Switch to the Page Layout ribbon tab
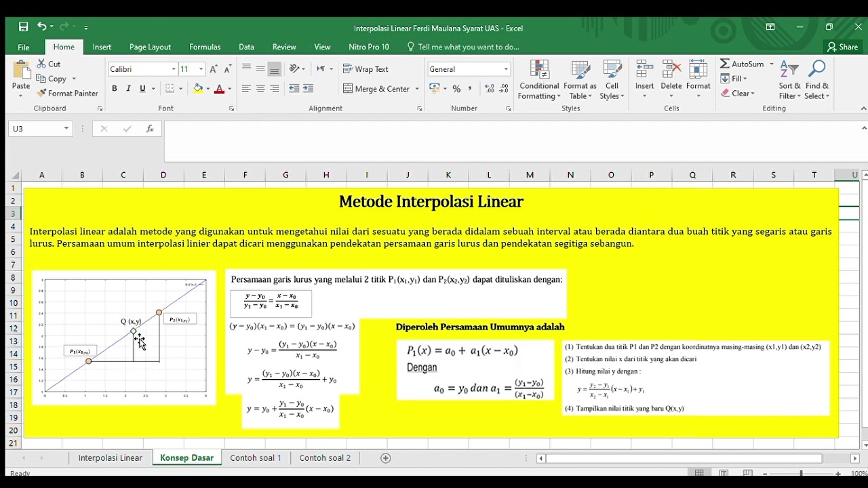Image resolution: width=868 pixels, height=488 pixels. tap(150, 47)
